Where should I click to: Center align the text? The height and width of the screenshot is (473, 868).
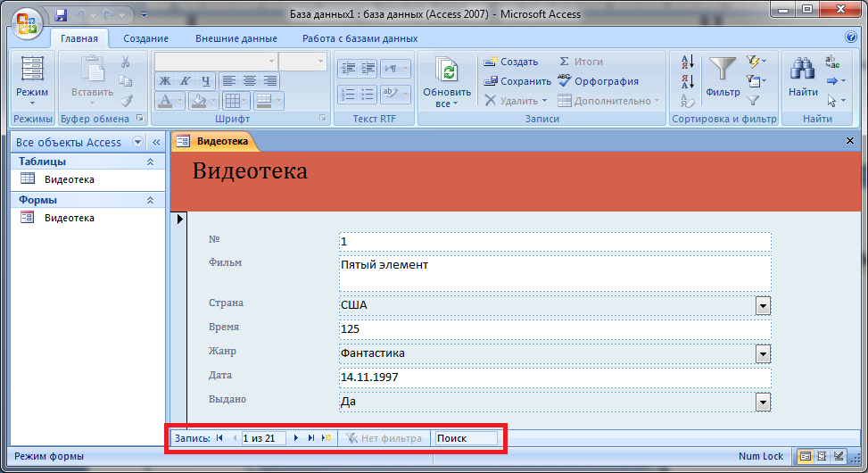click(249, 81)
